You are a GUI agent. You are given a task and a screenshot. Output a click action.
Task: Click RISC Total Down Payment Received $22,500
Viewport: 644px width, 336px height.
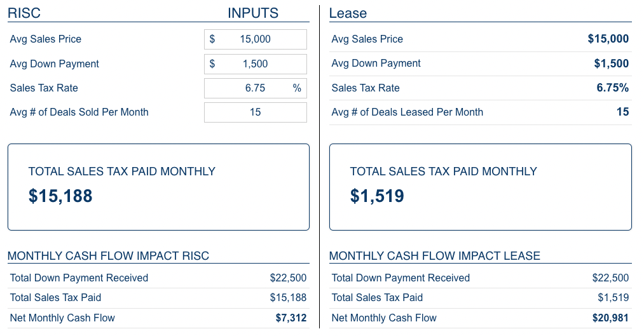point(288,278)
